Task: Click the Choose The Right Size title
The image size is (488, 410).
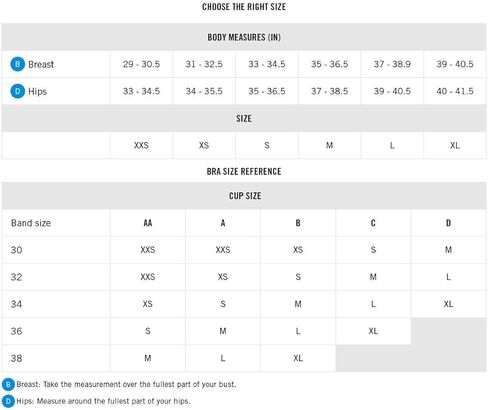Action: [244, 7]
